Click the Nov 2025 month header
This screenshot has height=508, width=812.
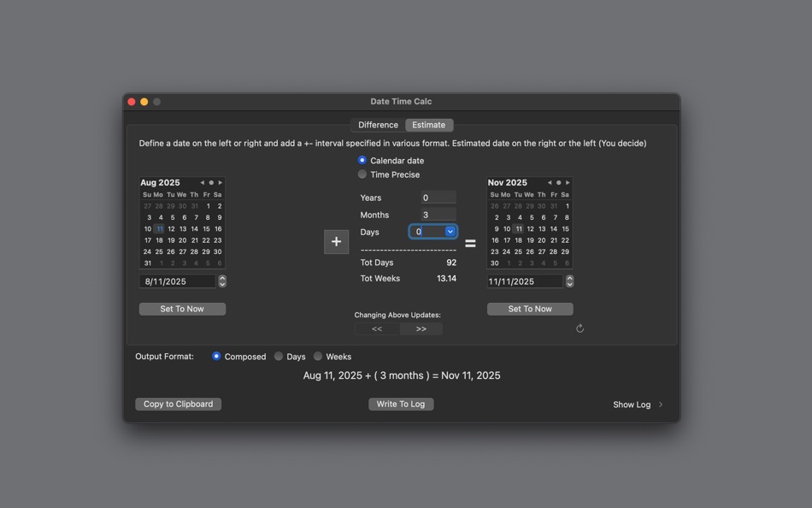[507, 182]
